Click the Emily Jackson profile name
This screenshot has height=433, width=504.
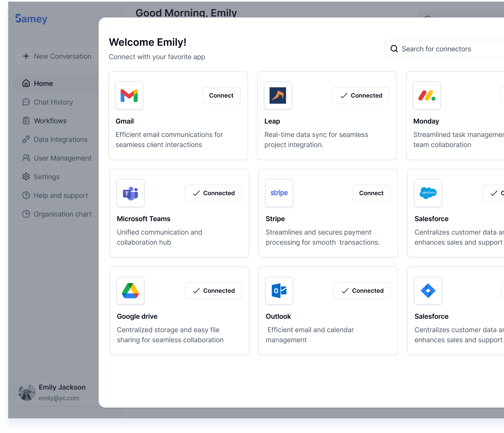(62, 387)
